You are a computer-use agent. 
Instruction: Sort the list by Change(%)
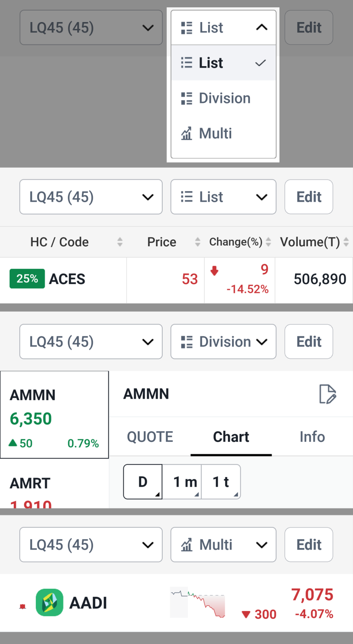click(268, 242)
